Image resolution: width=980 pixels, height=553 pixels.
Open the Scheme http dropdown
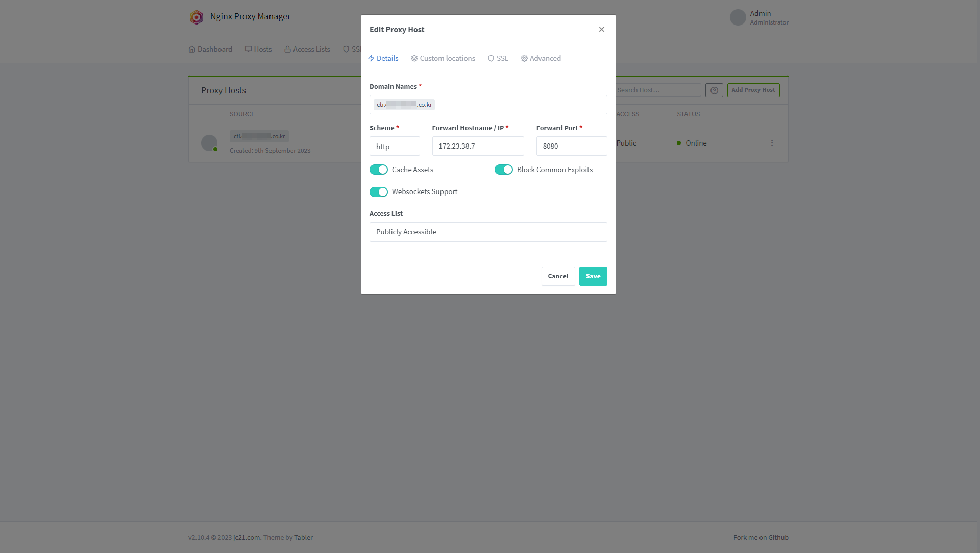[395, 147]
